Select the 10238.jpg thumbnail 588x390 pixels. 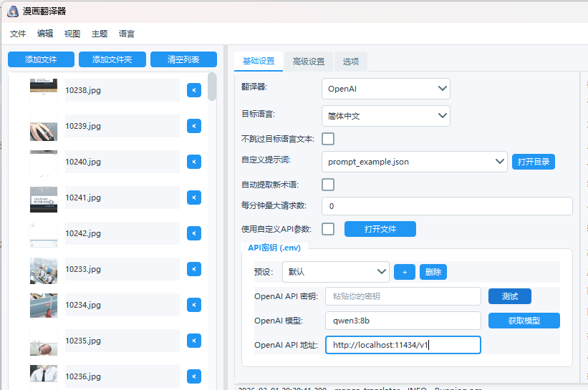[x=44, y=90]
